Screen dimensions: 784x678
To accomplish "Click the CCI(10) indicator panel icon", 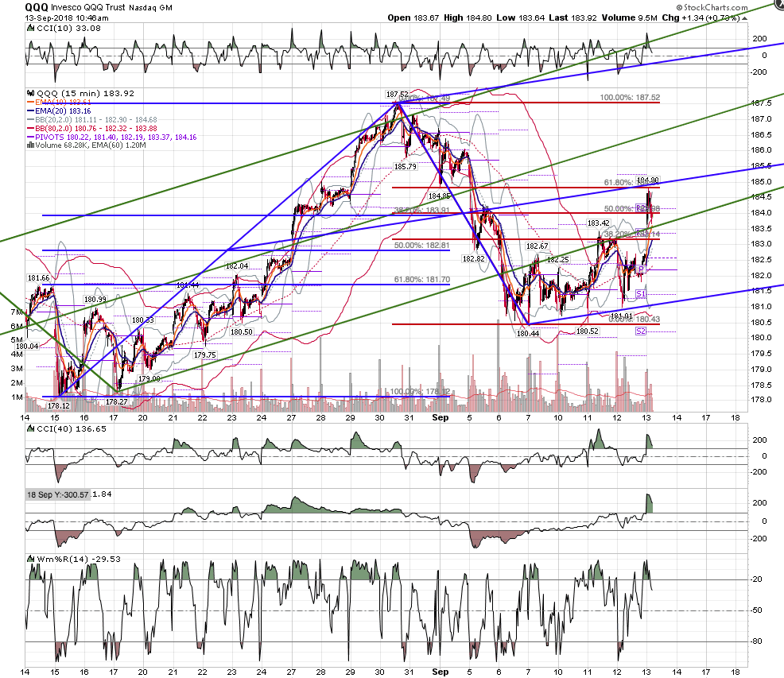I will click(x=30, y=29).
